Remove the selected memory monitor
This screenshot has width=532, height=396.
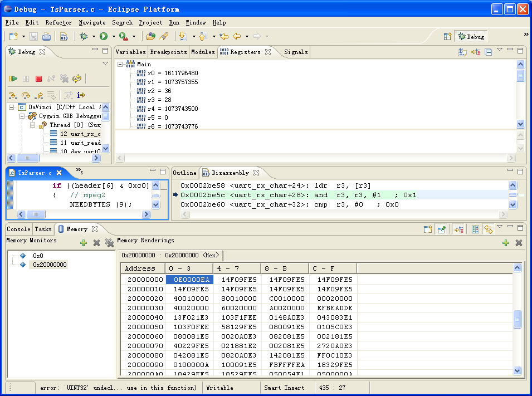click(x=96, y=243)
